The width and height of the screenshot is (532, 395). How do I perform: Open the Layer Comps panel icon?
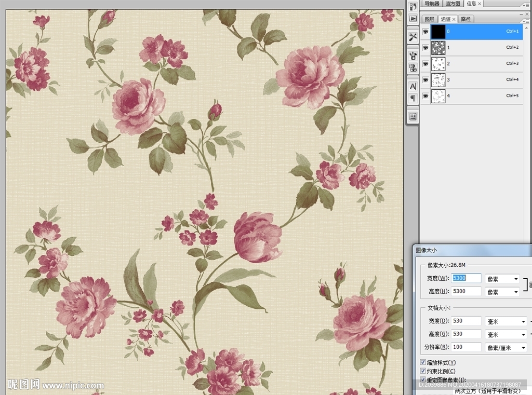click(x=413, y=116)
